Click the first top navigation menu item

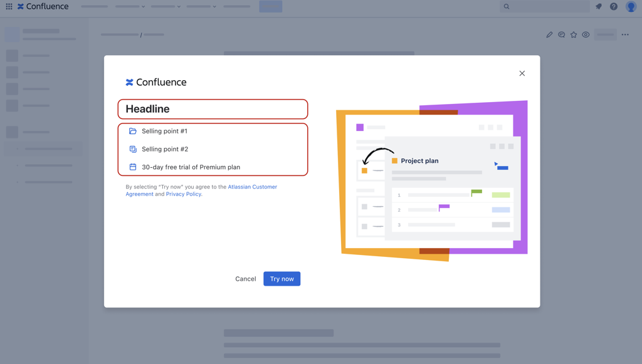[94, 6]
